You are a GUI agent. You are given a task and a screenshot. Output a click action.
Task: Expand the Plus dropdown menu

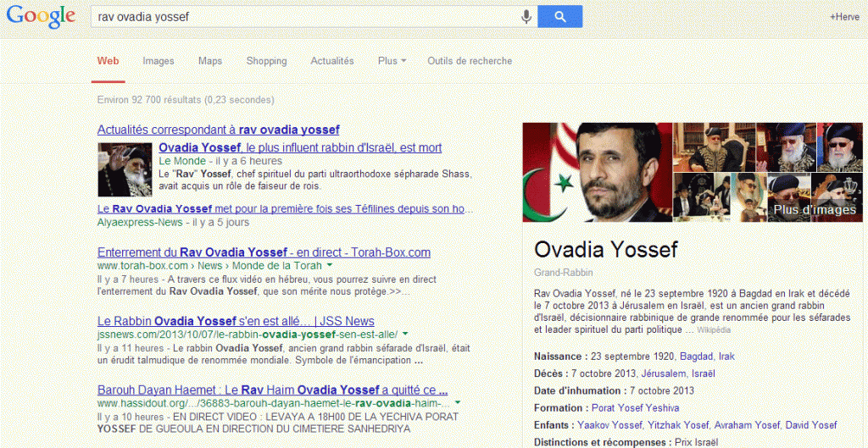392,61
